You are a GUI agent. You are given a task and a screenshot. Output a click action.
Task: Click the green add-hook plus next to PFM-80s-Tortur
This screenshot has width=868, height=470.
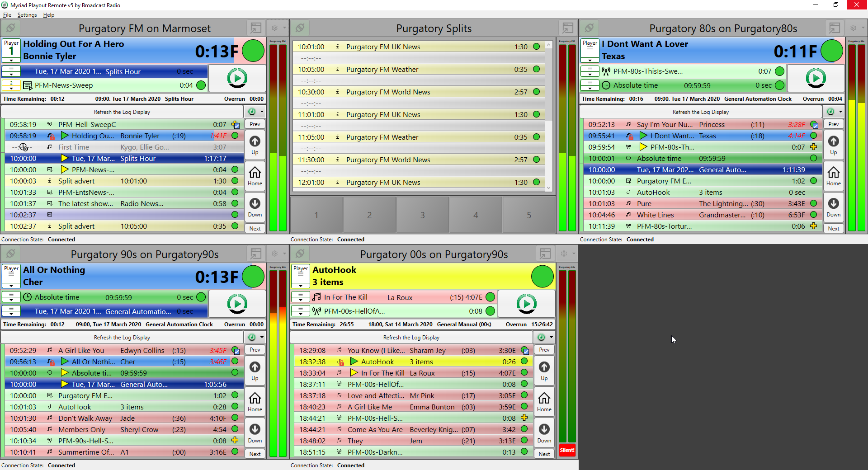point(813,226)
